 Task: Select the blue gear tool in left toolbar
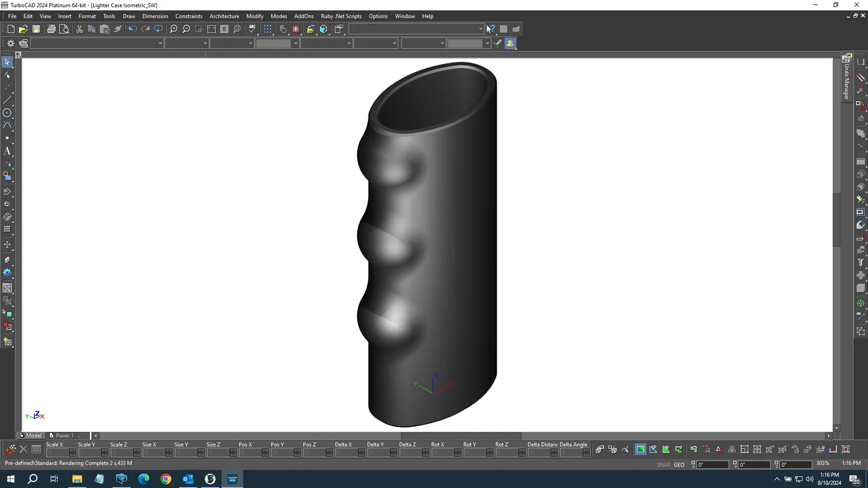pos(7,273)
